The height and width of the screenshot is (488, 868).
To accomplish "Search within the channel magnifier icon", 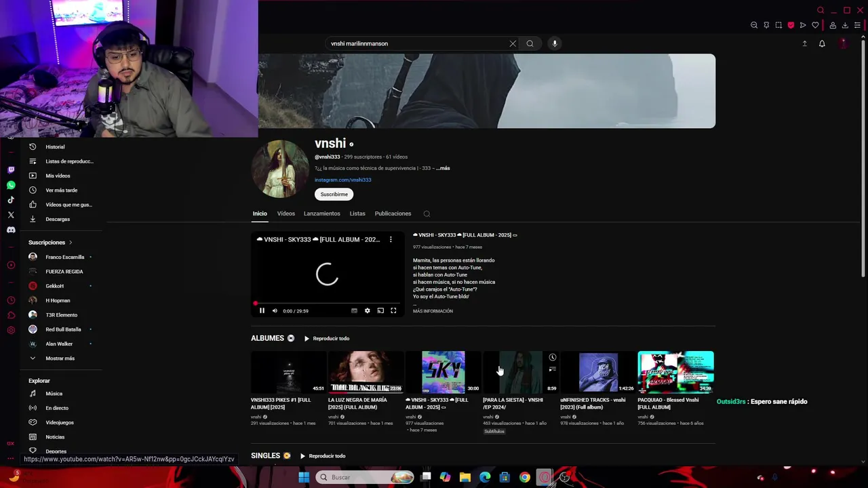I will coord(427,213).
